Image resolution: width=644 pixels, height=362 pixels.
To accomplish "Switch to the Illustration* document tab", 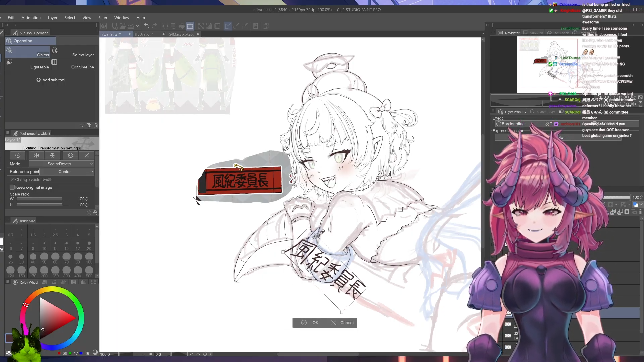I will click(144, 34).
